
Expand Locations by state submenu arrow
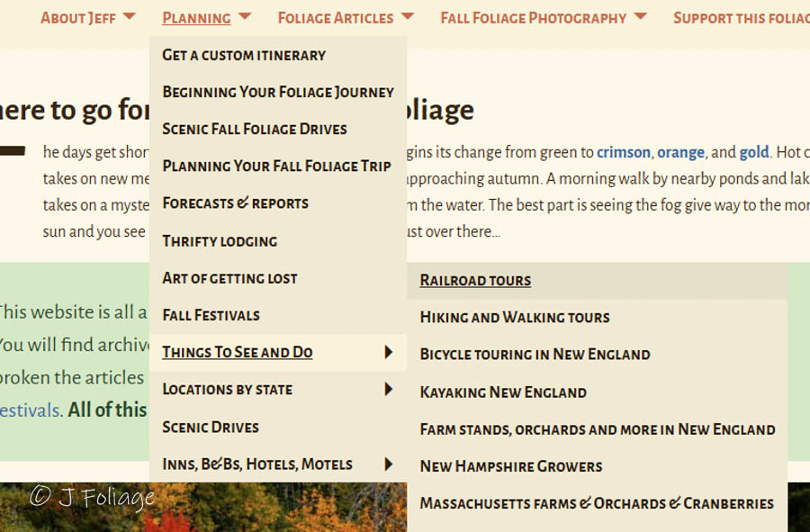click(x=389, y=389)
